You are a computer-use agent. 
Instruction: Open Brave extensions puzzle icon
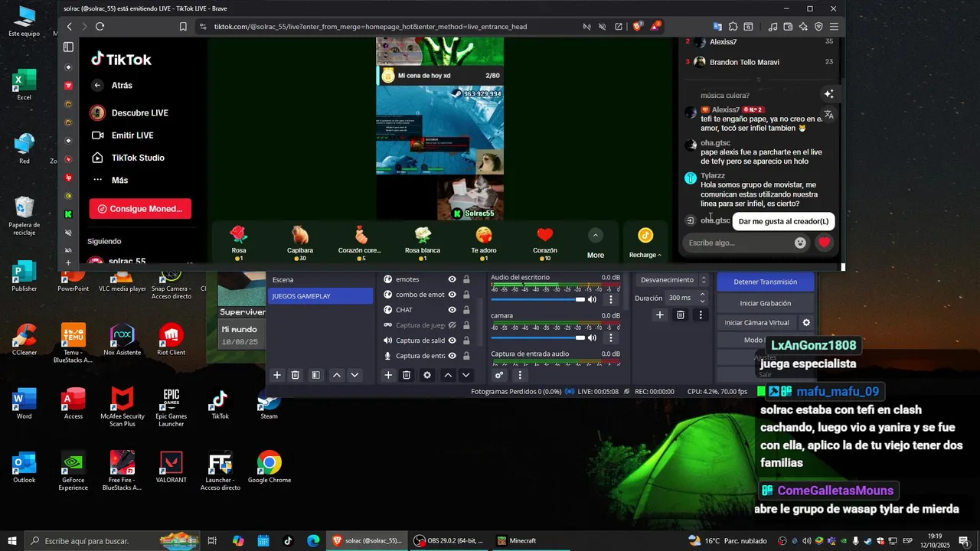click(x=733, y=27)
